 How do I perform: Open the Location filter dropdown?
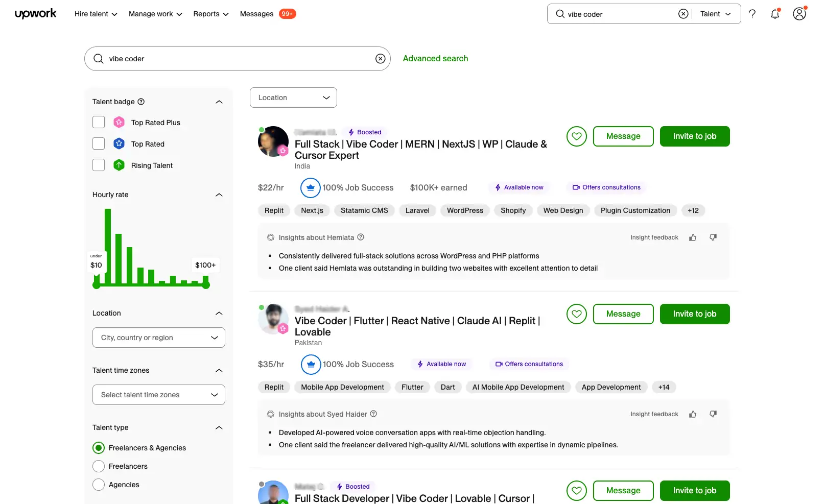point(293,98)
